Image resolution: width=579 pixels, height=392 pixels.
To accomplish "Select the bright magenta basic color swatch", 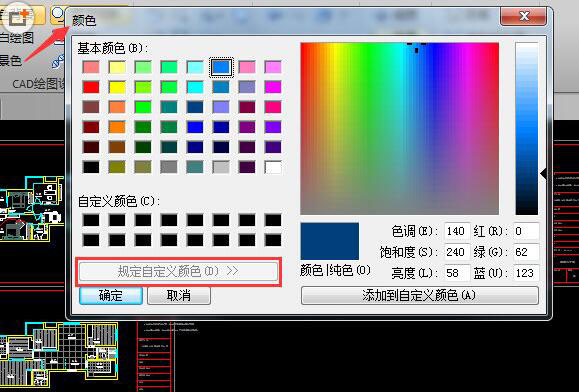I will click(273, 87).
